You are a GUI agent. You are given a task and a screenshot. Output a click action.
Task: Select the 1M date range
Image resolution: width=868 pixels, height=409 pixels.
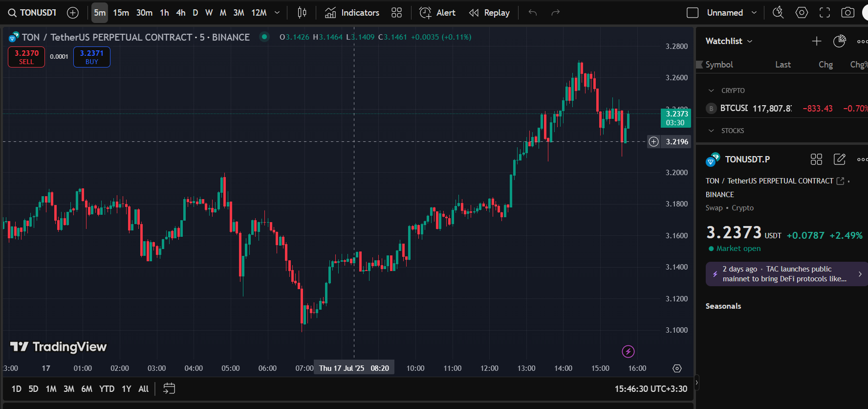(51, 389)
